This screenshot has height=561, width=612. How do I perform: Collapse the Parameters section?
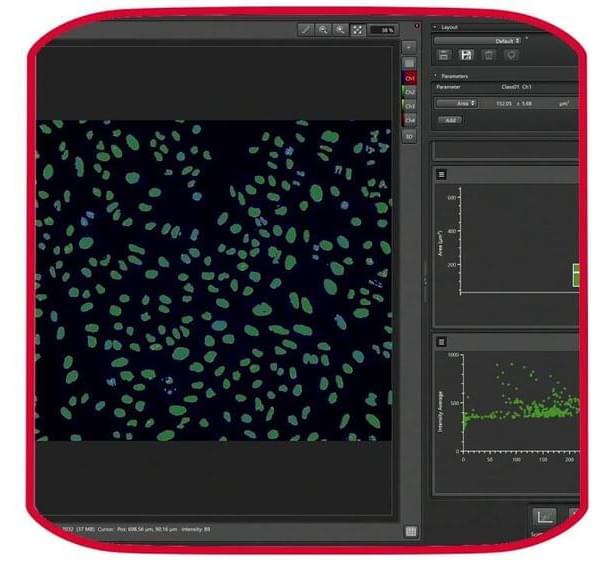click(x=436, y=76)
